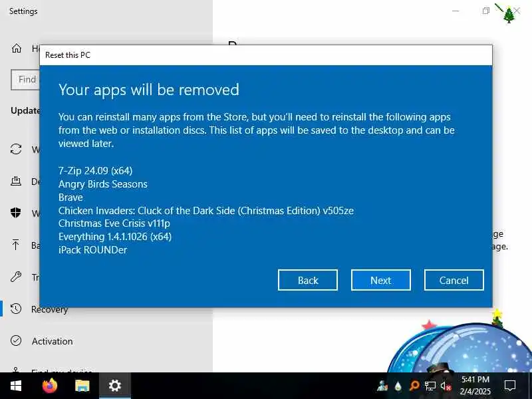Click the Windows Security shield icon
This screenshot has width=532, height=399.
click(15, 213)
